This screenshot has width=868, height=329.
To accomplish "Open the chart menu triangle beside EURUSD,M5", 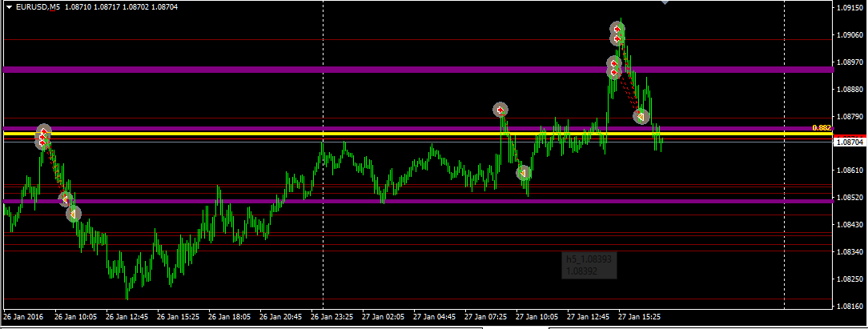I will (x=8, y=8).
